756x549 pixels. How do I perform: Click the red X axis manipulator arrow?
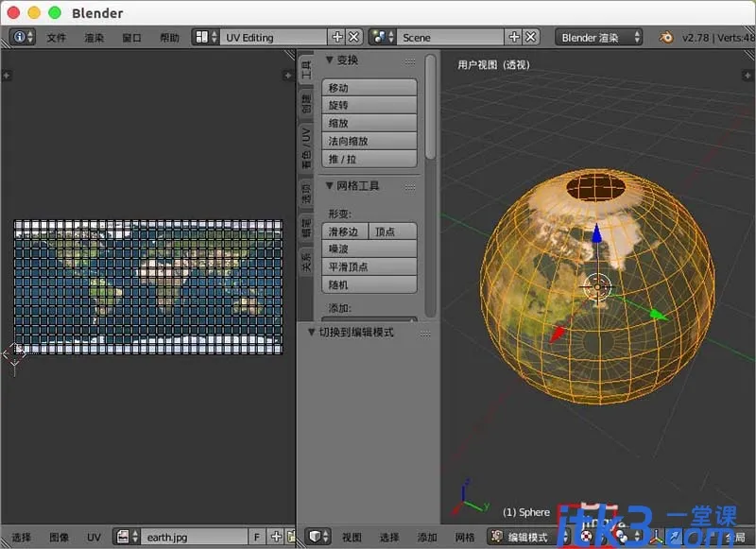557,333
